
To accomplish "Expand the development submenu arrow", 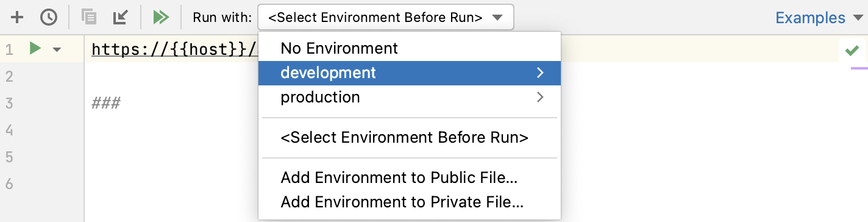I will tap(539, 73).
